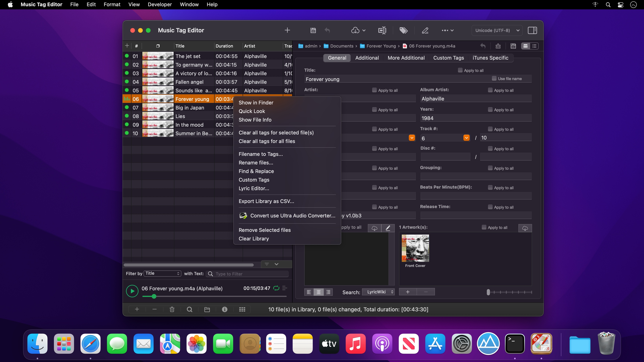Image resolution: width=644 pixels, height=362 pixels.
Task: Open the three-dots more actions dropdown
Action: [x=447, y=30]
